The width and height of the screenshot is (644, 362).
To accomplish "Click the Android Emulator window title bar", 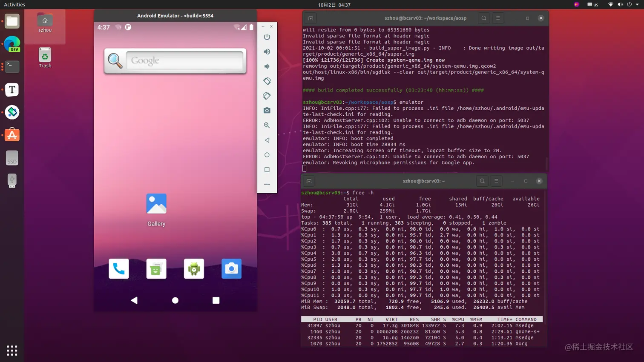I will tap(175, 16).
